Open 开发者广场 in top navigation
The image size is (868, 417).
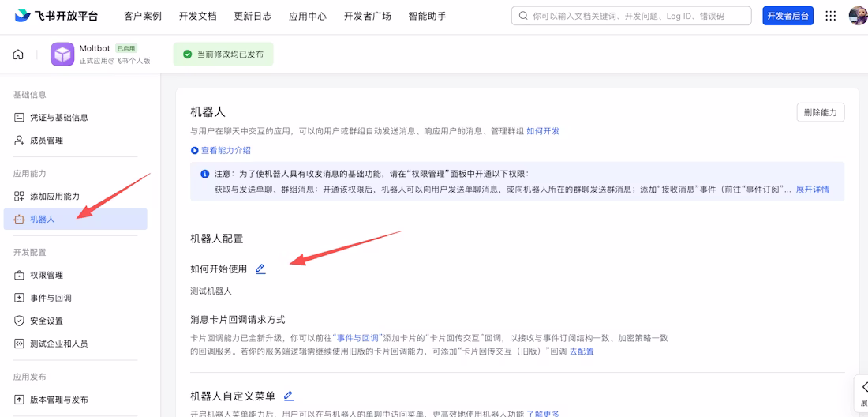point(368,16)
